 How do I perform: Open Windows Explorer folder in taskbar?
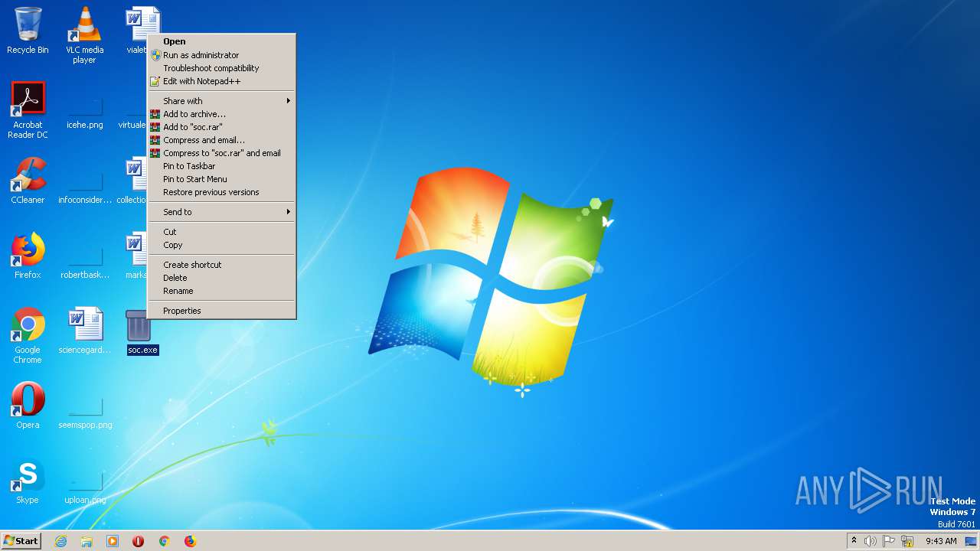pyautogui.click(x=87, y=541)
